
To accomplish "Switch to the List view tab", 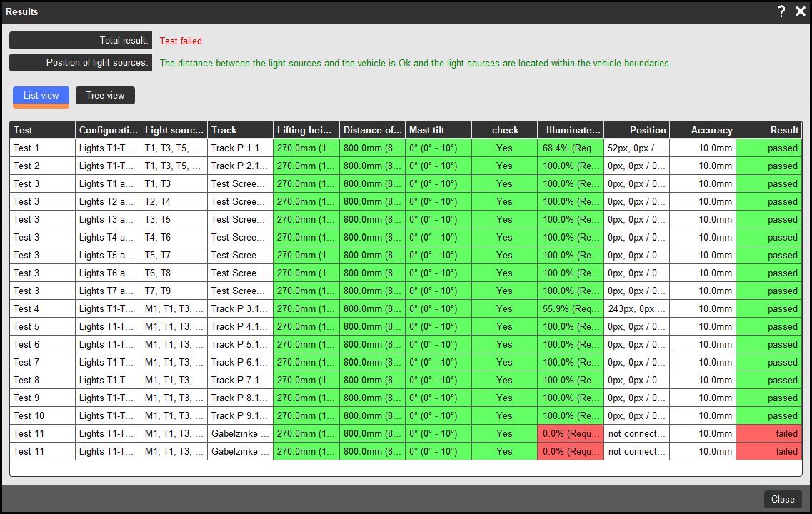I will point(41,96).
